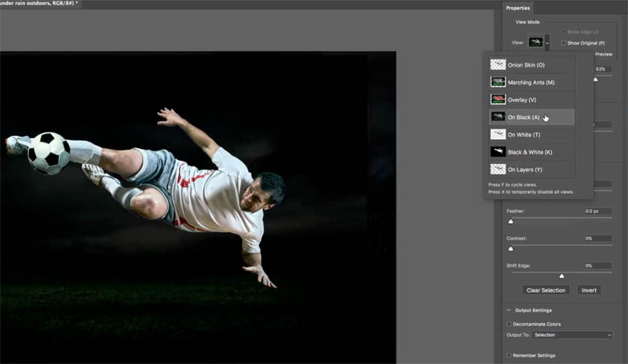The width and height of the screenshot is (628, 364).
Task: Click the 'Press F to cycle views.' hint
Action: click(x=513, y=184)
